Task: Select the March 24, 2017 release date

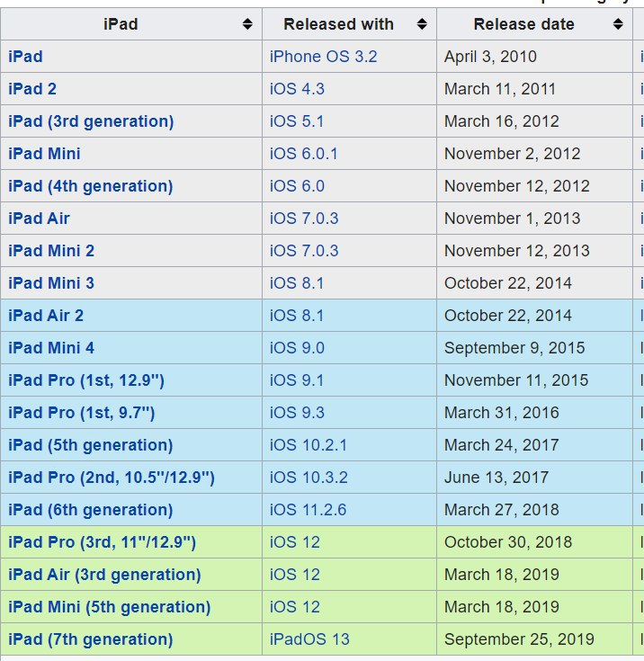Action: coord(502,445)
